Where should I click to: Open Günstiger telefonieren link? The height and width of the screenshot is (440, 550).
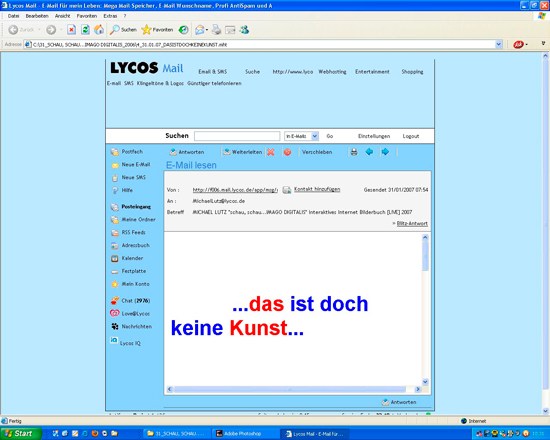tap(214, 83)
